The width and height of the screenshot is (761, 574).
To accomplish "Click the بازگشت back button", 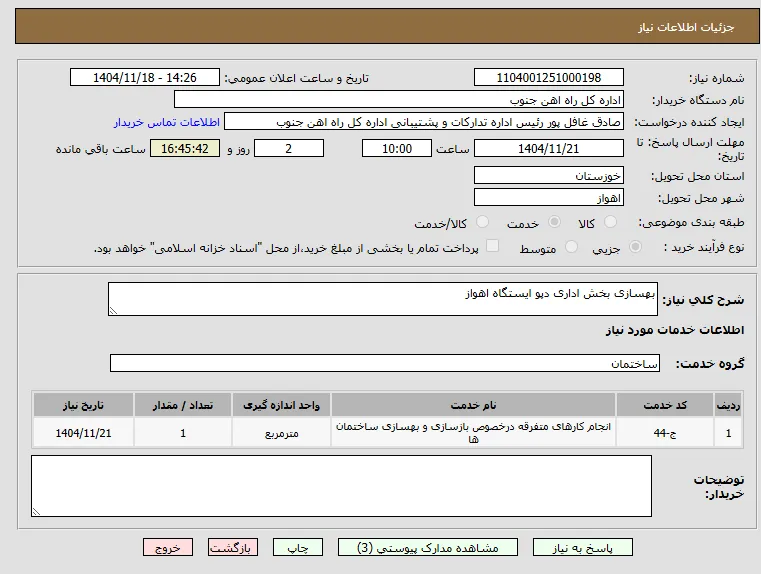I will tap(232, 547).
